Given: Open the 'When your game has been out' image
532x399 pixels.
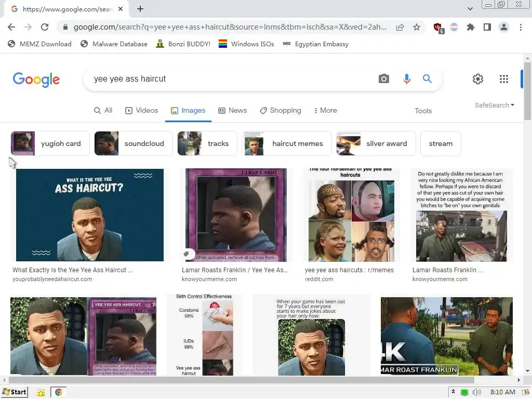Looking at the screenshot, I should (x=311, y=336).
